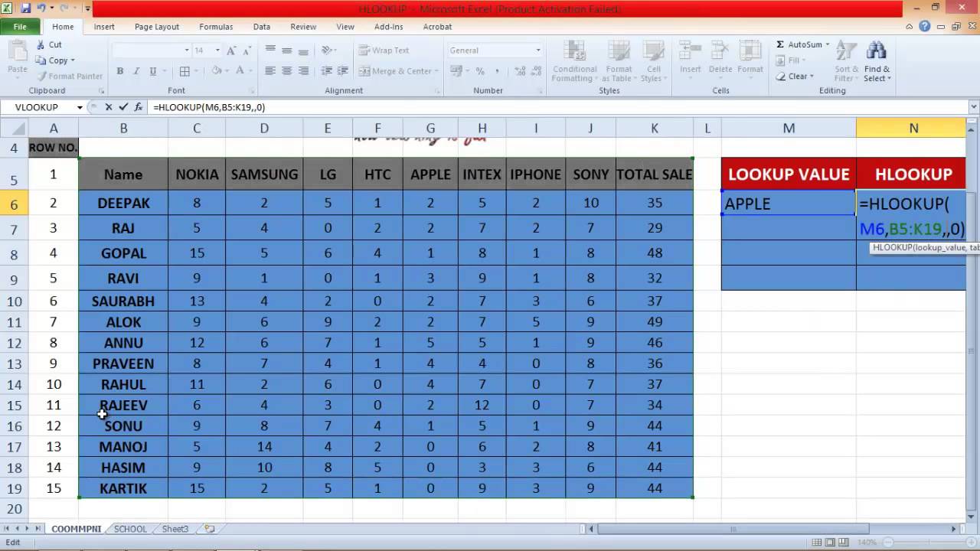Click the Percent Style icon
The width and height of the screenshot is (980, 551).
coord(480,71)
